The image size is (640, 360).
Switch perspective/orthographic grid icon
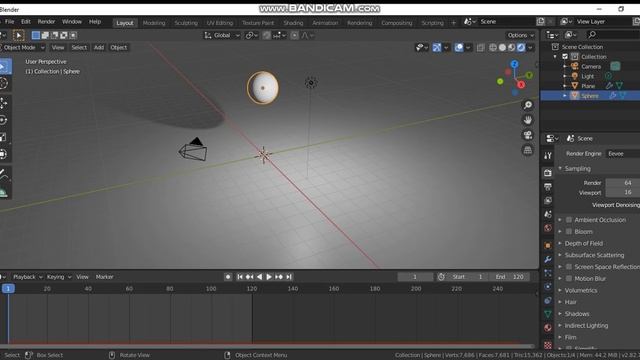tap(528, 150)
